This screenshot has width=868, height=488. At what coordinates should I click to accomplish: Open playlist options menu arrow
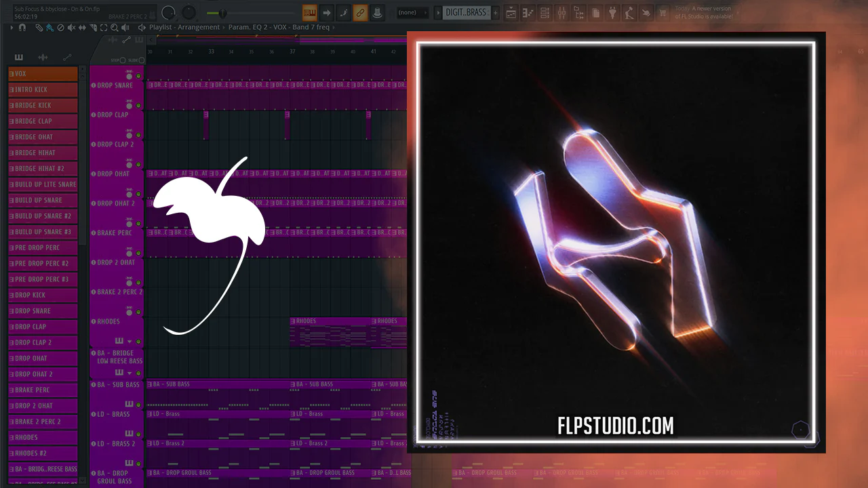pos(13,28)
